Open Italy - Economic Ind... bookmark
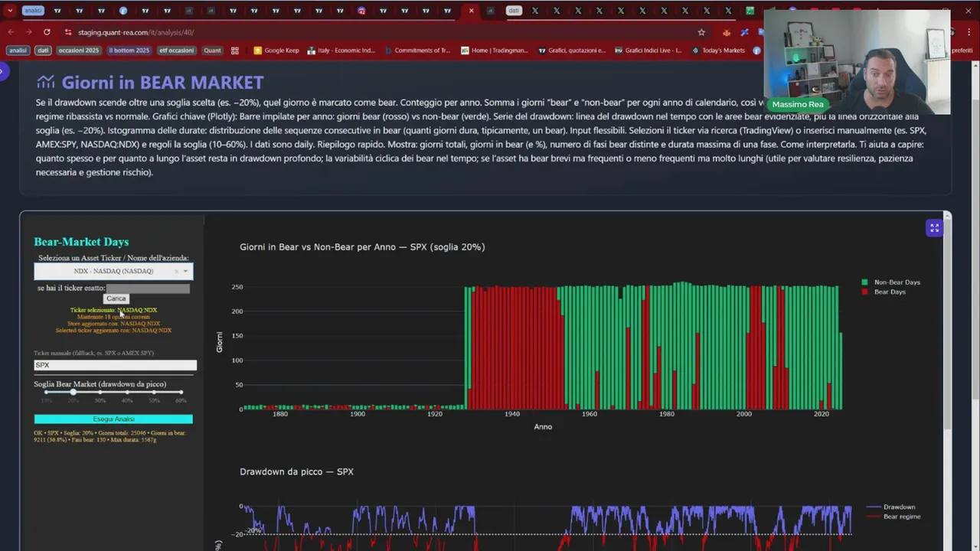Screen dimensions: 980x551 (x=341, y=51)
